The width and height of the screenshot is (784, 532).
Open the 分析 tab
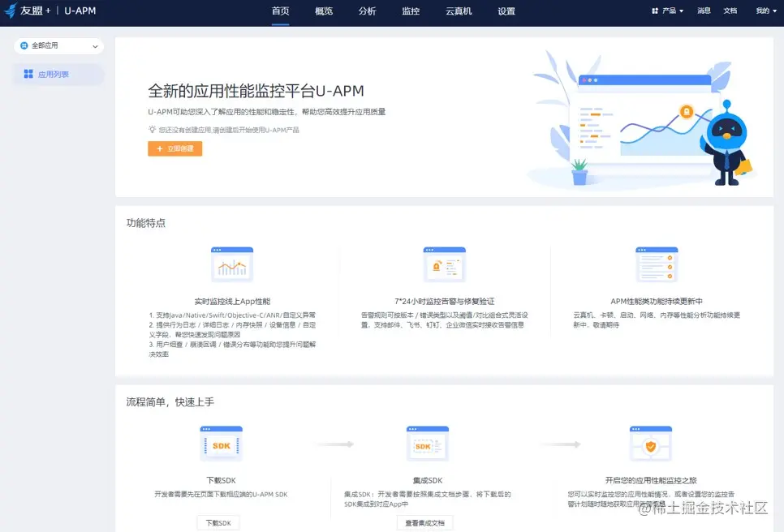(x=367, y=11)
